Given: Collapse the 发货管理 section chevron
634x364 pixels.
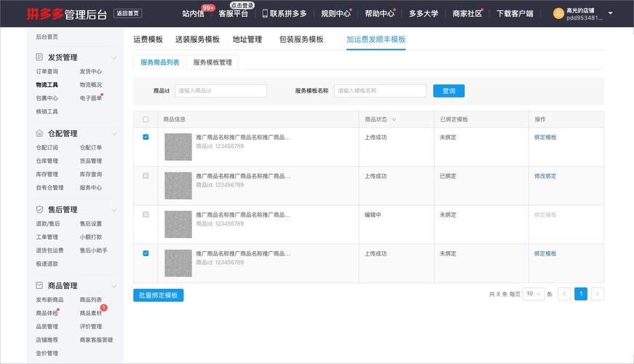Looking at the screenshot, I should [114, 58].
